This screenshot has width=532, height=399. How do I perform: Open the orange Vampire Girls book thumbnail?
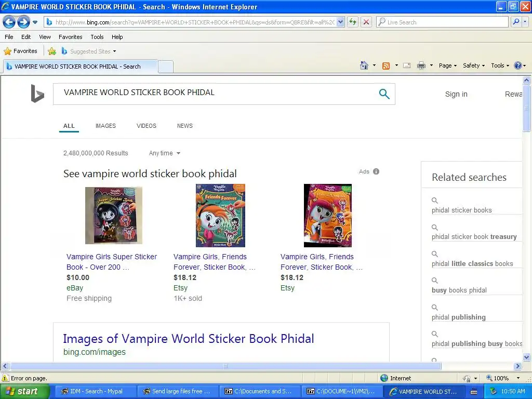pos(328,216)
